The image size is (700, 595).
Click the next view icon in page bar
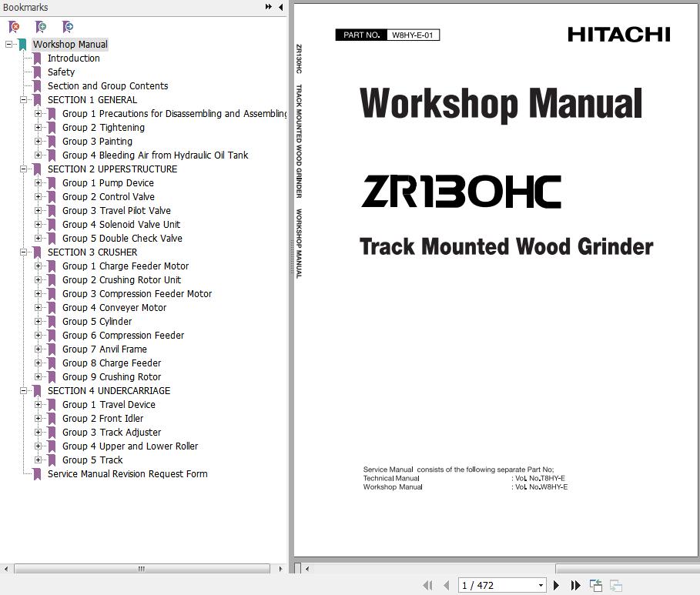[x=616, y=585]
